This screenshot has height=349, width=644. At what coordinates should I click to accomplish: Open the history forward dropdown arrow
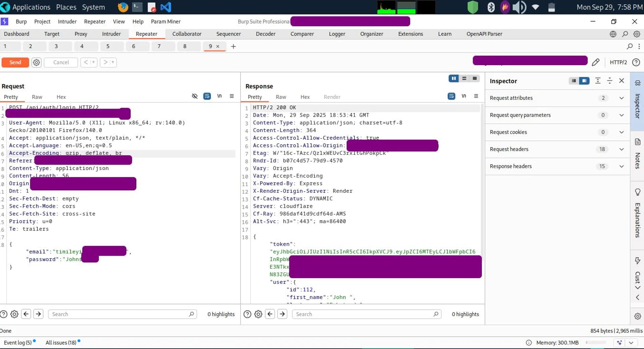point(113,62)
